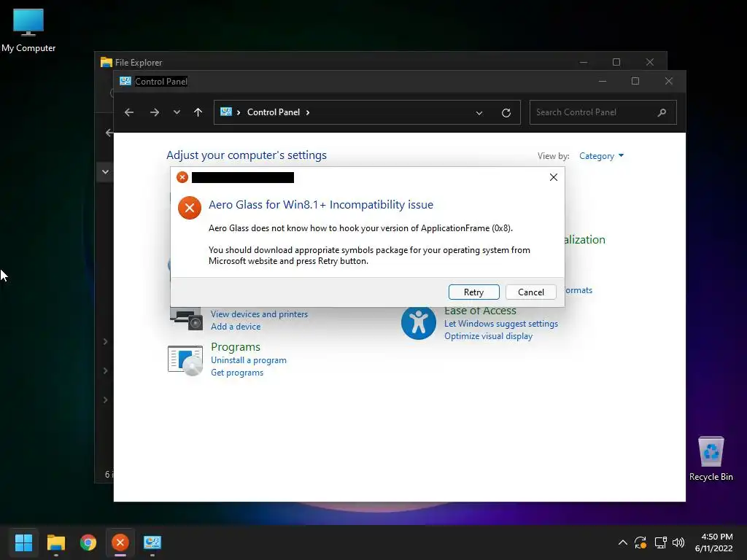This screenshot has height=560, width=747.
Task: Click the Programs category icon
Action: click(185, 360)
